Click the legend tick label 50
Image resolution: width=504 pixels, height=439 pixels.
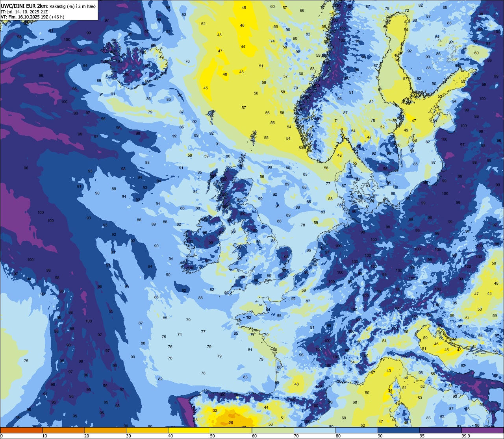pyautogui.click(x=212, y=436)
